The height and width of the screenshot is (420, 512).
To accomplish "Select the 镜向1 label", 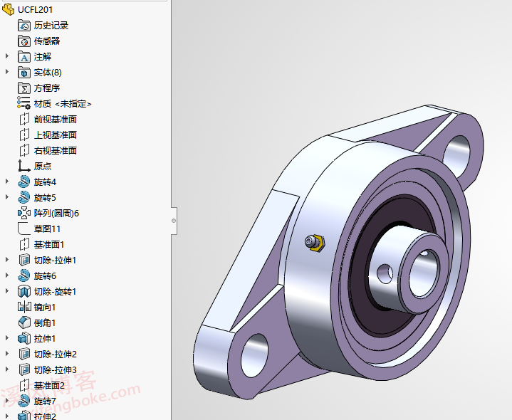I will 45,307.
